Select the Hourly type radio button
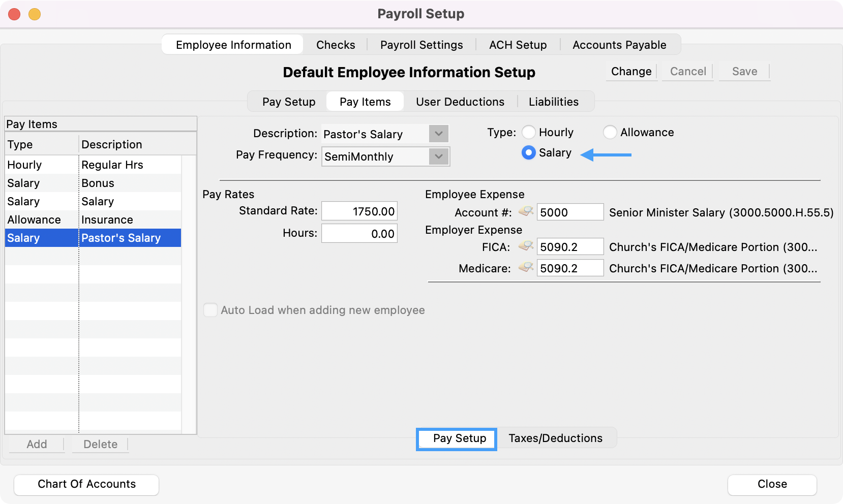This screenshot has width=843, height=504. tap(529, 132)
